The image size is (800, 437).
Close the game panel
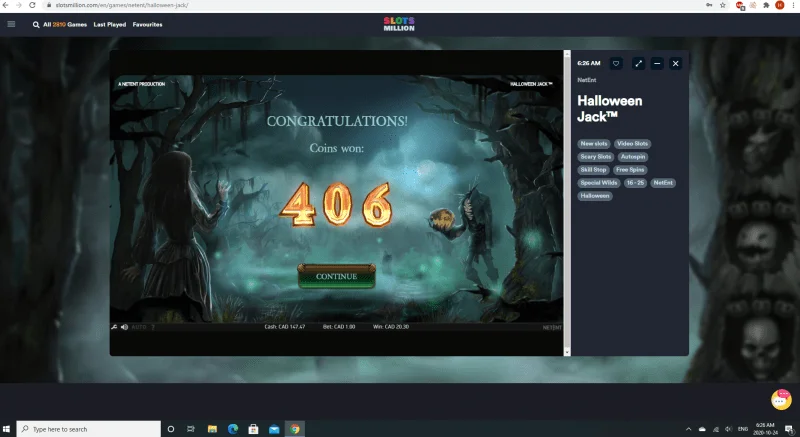(676, 63)
